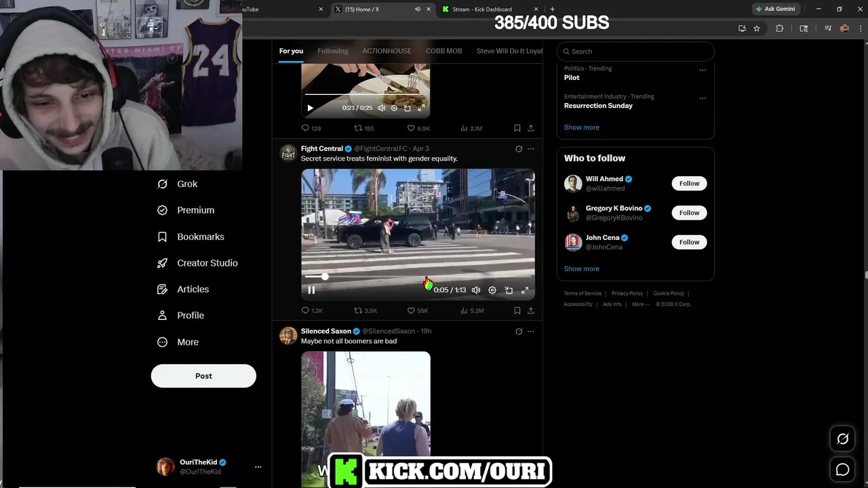868x488 pixels.
Task: Open Premium in the sidebar
Action: point(186,210)
